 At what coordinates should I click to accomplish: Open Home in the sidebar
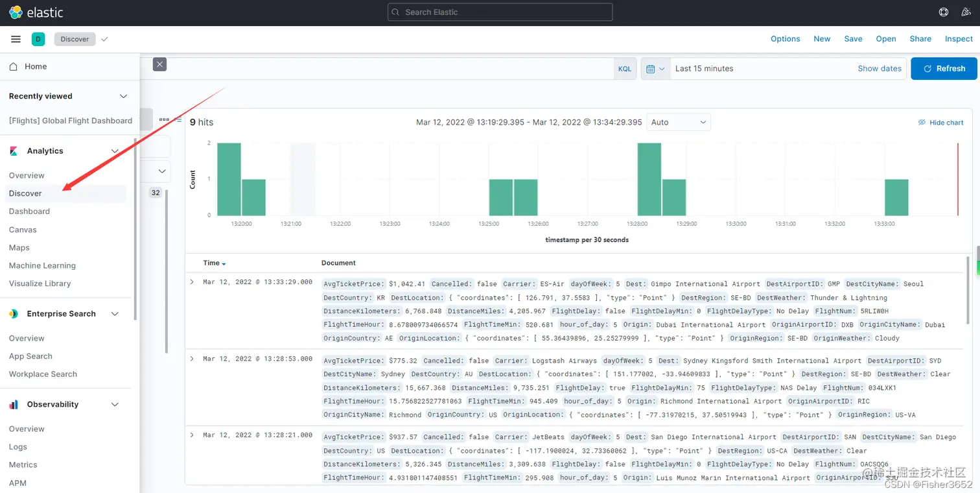pyautogui.click(x=36, y=66)
